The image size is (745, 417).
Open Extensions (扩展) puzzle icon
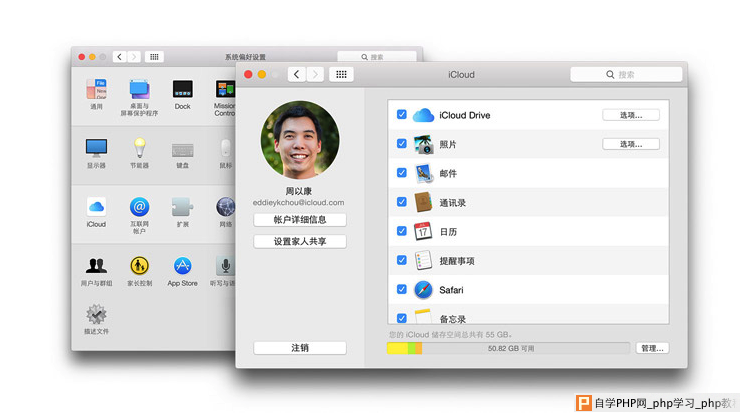click(x=182, y=207)
